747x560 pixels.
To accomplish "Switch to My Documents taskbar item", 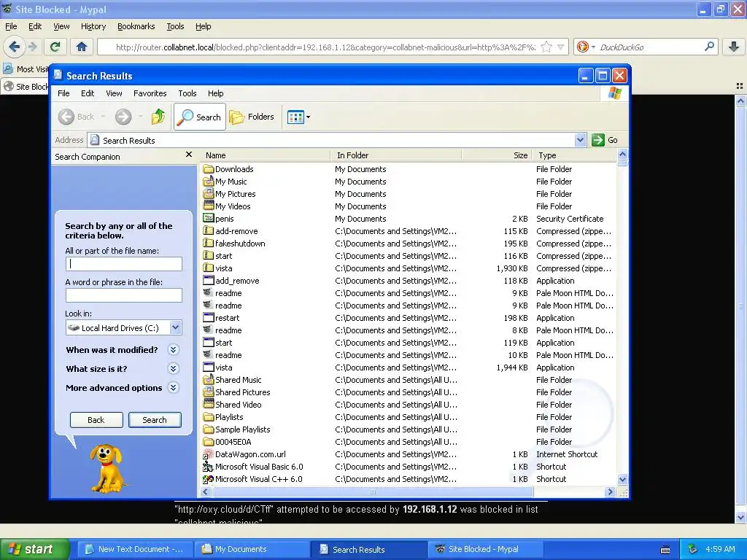I will 251,549.
